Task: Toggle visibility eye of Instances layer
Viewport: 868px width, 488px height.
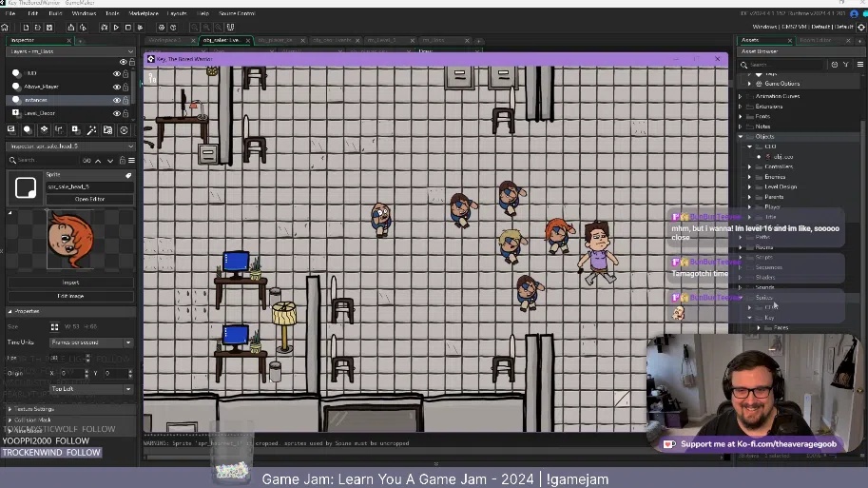Action: pos(117,100)
